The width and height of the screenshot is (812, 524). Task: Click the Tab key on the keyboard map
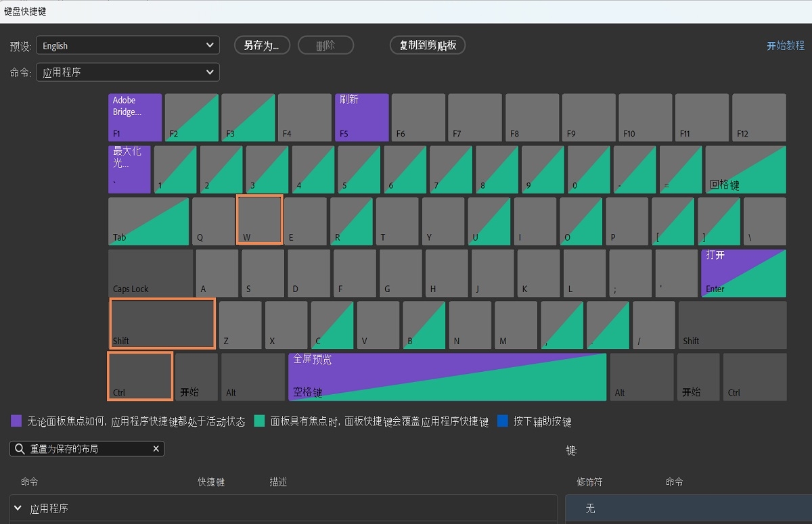point(148,220)
